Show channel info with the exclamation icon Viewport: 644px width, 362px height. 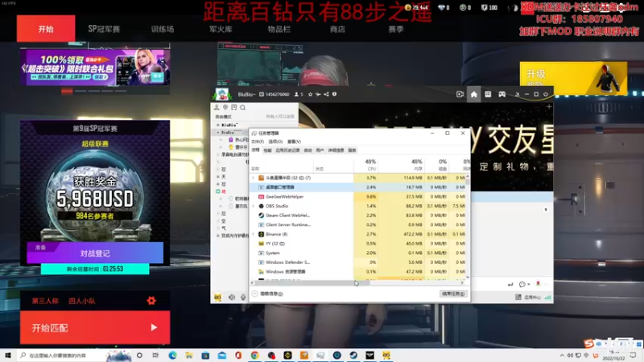[334, 94]
